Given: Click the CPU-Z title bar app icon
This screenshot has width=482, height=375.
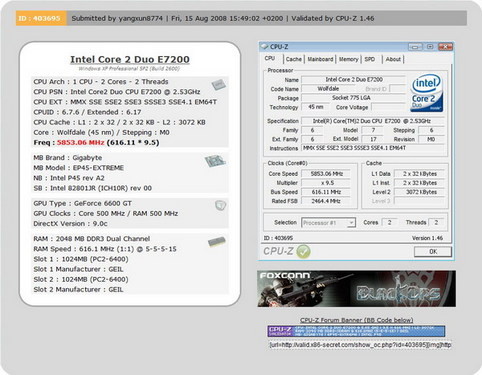Looking at the screenshot, I should (x=264, y=46).
